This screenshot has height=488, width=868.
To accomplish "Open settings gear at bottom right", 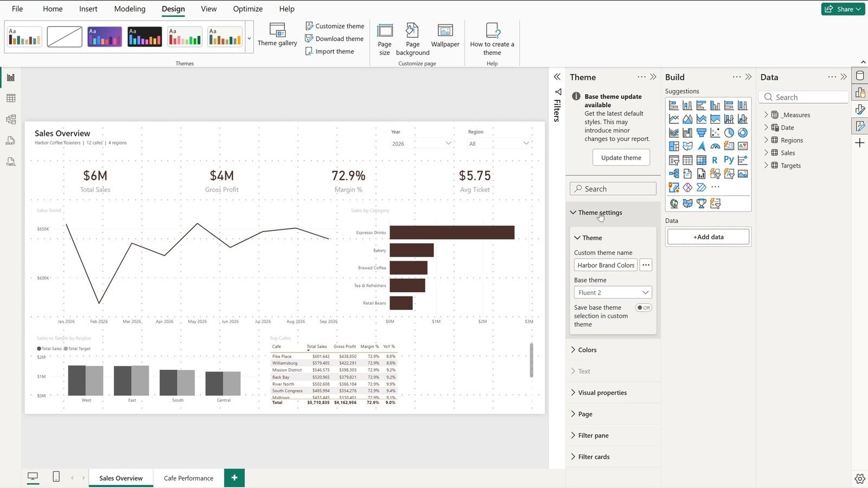I will [x=859, y=479].
